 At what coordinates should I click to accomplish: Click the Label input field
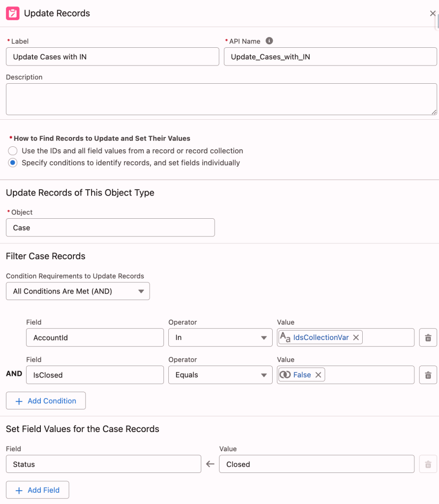click(x=112, y=57)
